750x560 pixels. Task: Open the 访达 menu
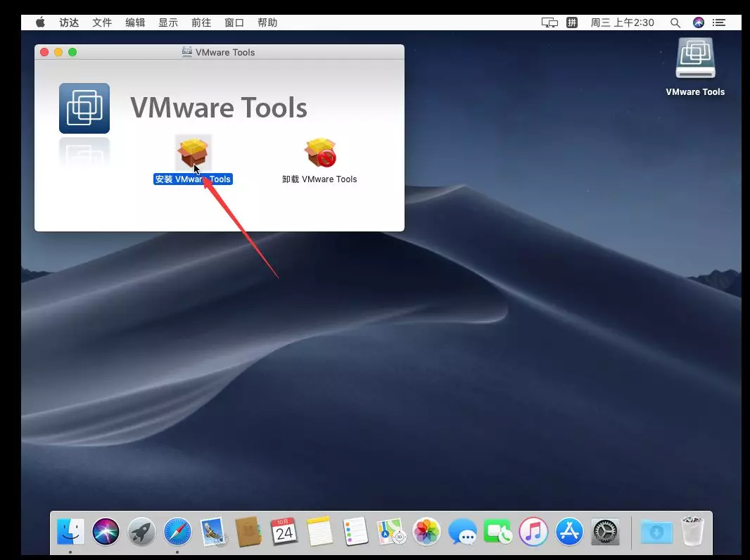[x=69, y=23]
